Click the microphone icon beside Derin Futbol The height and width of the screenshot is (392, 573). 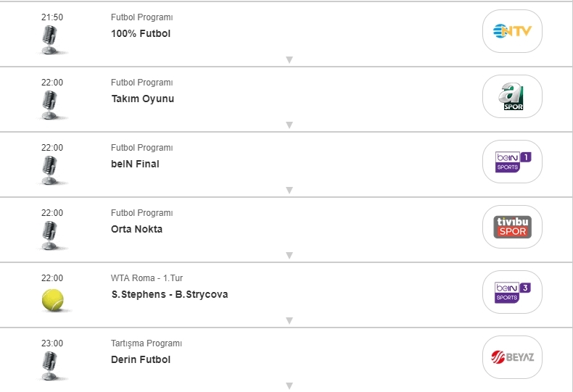49,364
